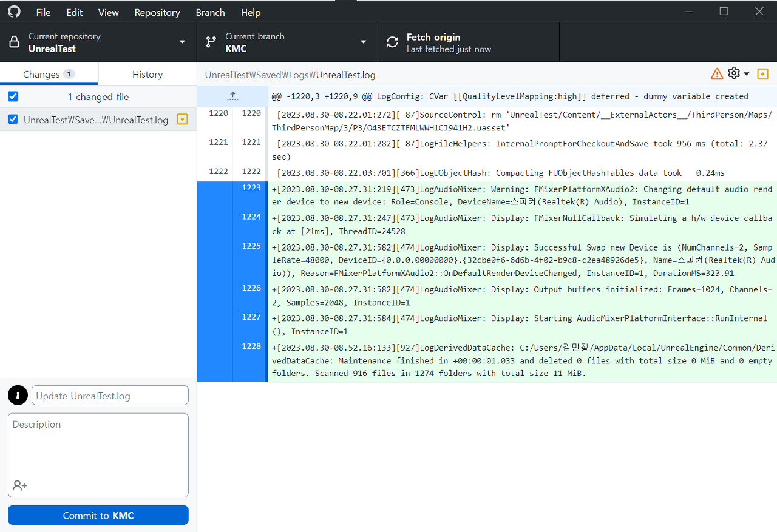Close the GitHub Desktop window
Screen dimensions: 777x532
point(759,12)
